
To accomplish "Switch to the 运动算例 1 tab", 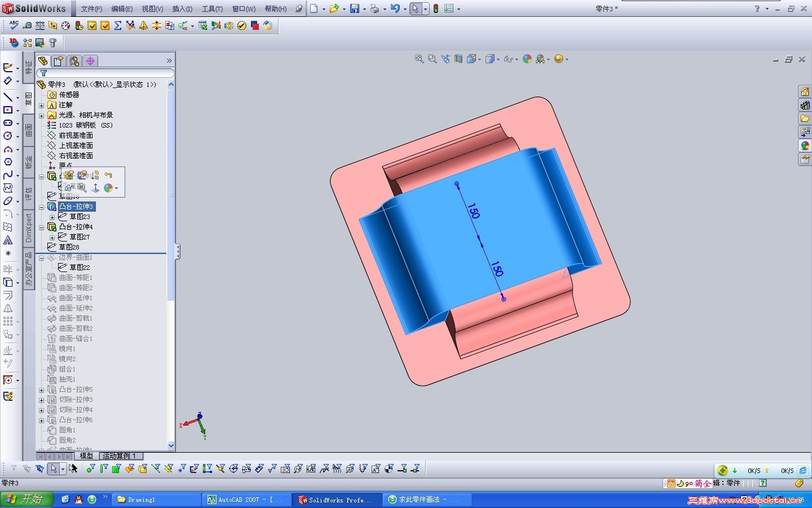I will point(120,456).
